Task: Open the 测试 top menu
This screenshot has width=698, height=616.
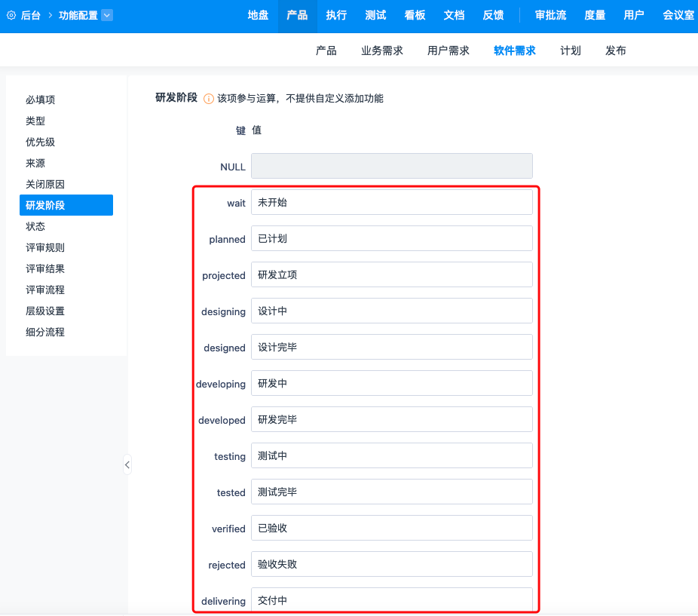Action: click(375, 15)
